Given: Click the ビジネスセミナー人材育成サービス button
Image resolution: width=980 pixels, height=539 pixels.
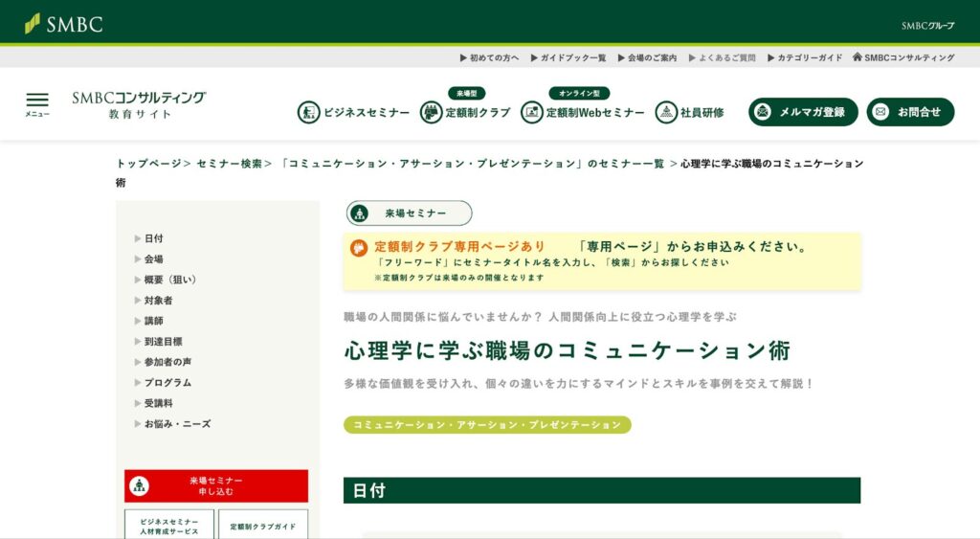Looking at the screenshot, I should [x=169, y=526].
